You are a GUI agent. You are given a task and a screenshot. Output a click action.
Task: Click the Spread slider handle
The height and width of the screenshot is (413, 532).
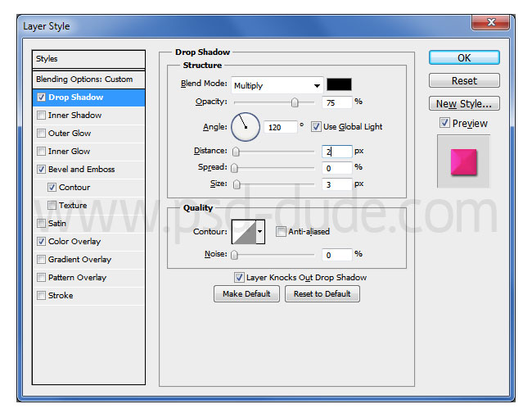(234, 168)
